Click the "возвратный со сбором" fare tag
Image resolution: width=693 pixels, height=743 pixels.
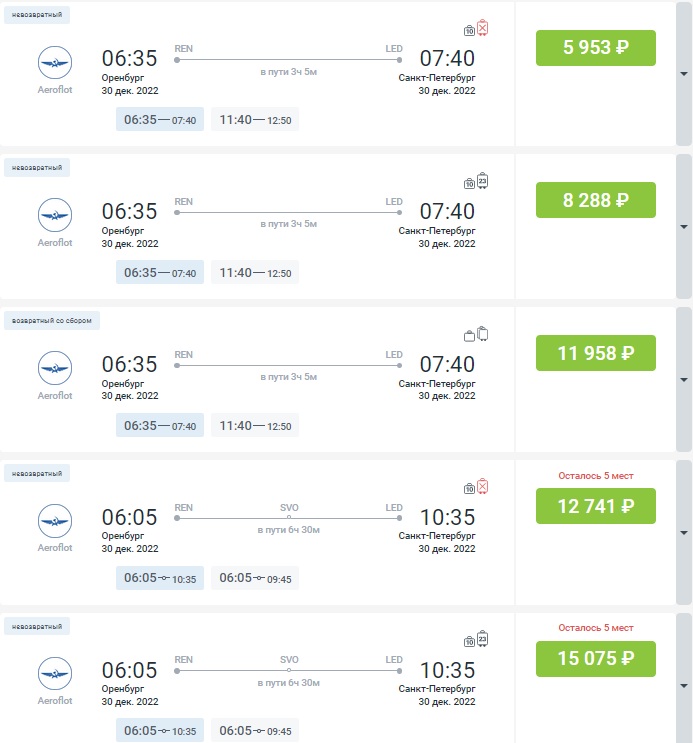(51, 321)
